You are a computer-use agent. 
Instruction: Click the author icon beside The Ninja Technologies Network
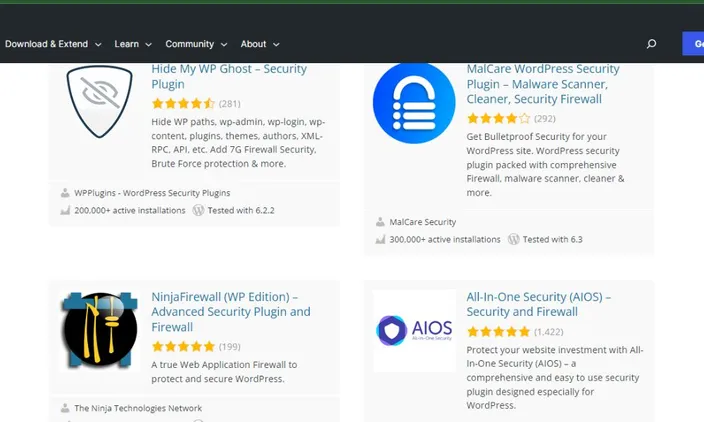pos(65,408)
